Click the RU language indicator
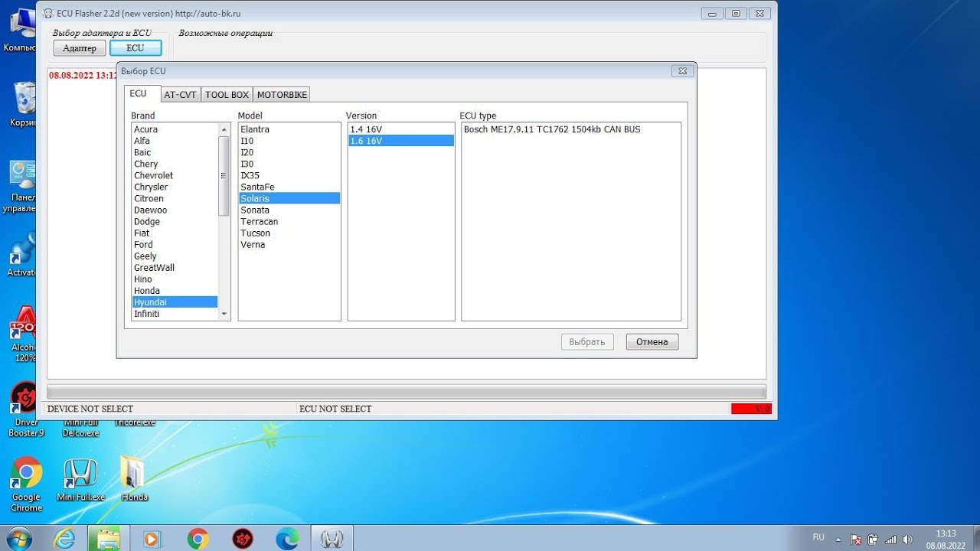Image resolution: width=980 pixels, height=551 pixels. coord(818,538)
